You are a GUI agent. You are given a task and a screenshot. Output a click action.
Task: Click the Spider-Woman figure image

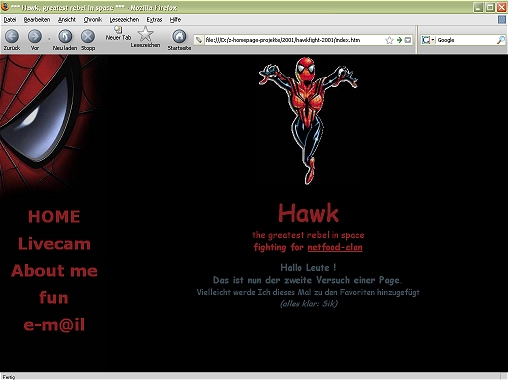[308, 121]
